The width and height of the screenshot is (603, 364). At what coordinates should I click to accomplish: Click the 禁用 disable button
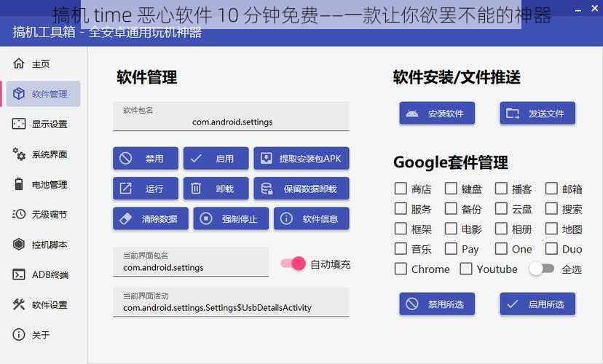click(146, 159)
